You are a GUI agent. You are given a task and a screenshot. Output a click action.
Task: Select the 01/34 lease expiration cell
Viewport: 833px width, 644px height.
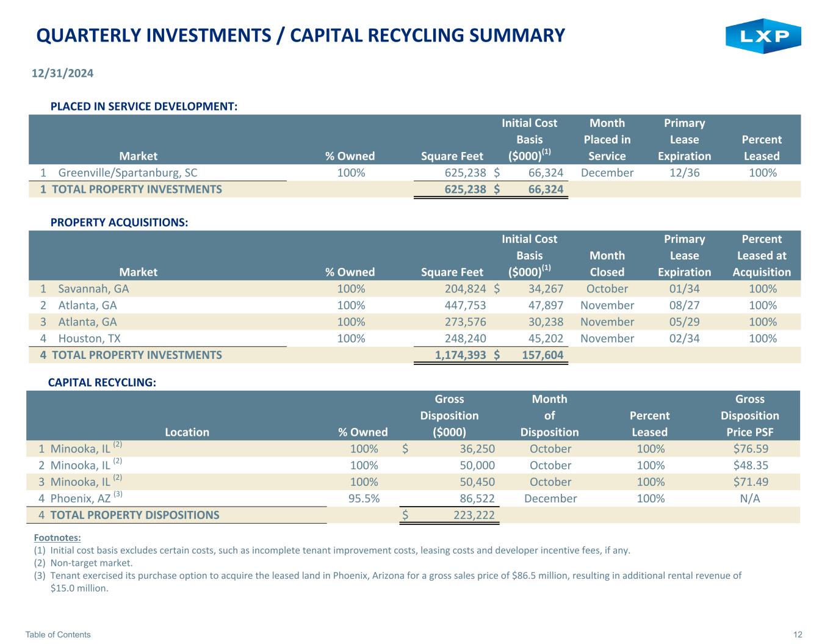(x=684, y=289)
